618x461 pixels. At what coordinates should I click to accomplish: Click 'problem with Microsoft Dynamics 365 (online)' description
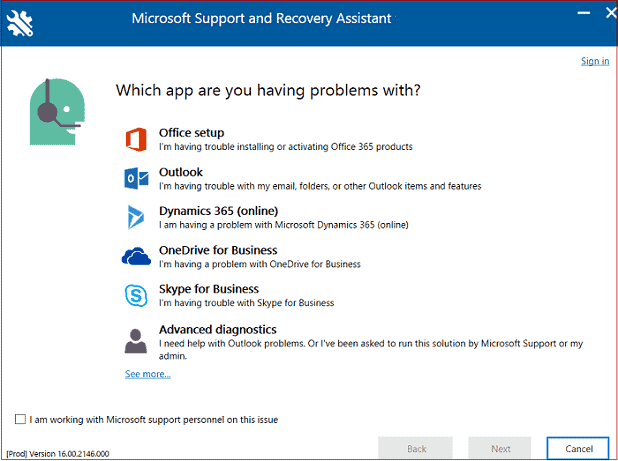tap(284, 225)
